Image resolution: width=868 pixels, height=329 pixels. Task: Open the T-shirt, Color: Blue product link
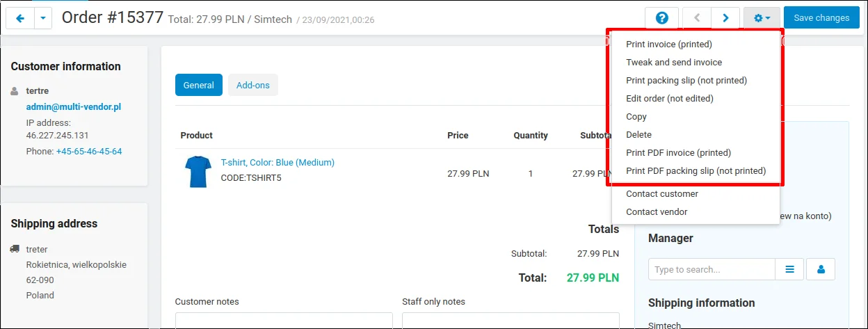(x=278, y=163)
